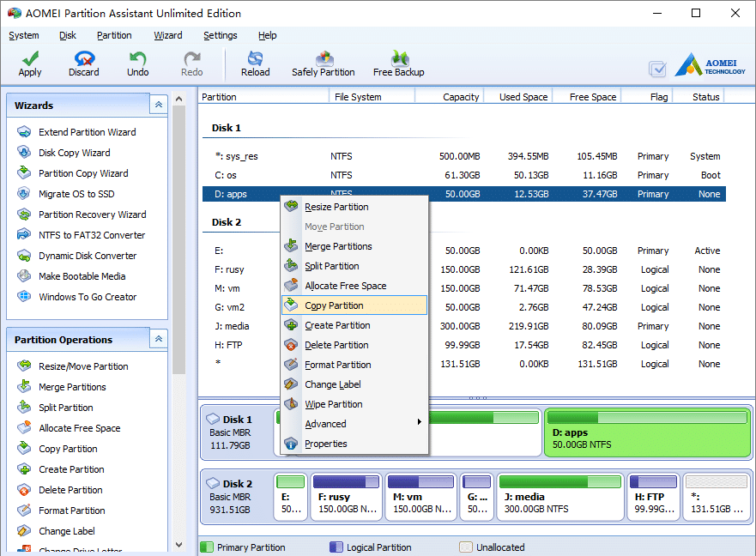Select the C: os partition row
Screen dimensions: 756x556
point(464,175)
